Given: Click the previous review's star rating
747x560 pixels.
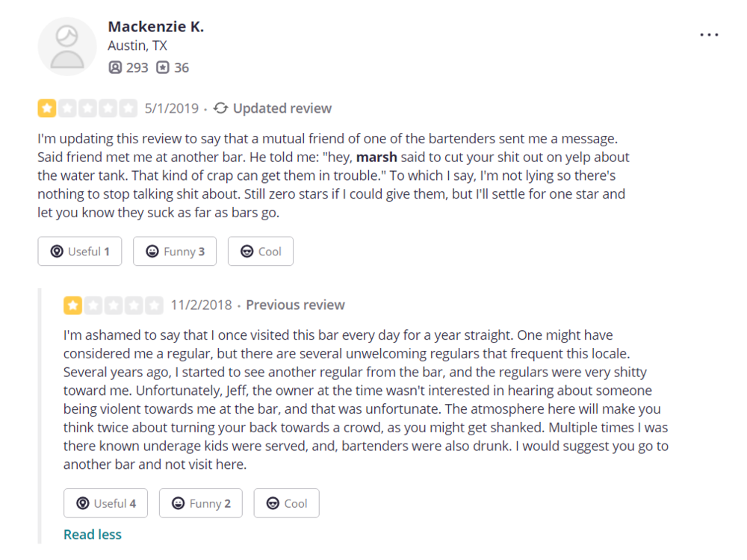Looking at the screenshot, I should pyautogui.click(x=114, y=305).
